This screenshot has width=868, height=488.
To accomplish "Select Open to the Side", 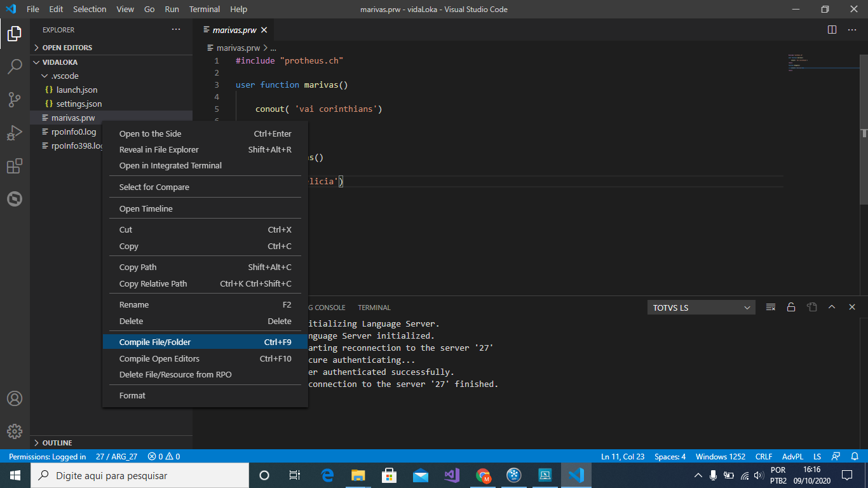I will point(205,133).
